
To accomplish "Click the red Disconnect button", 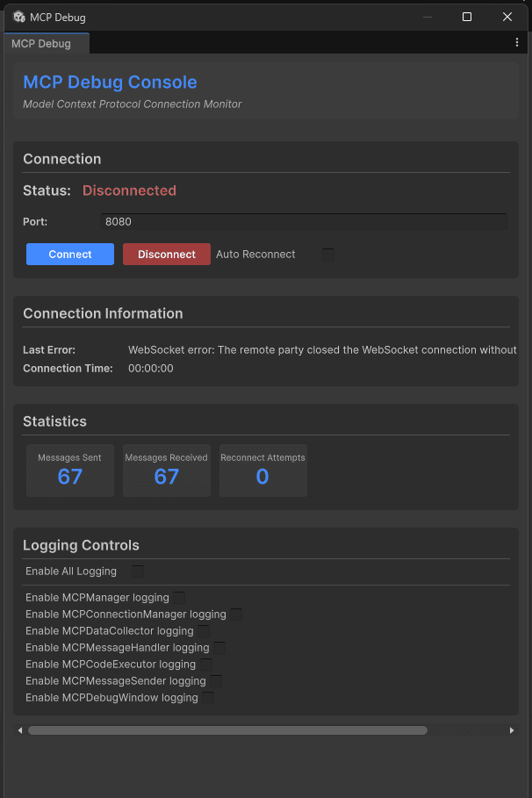I will (x=167, y=254).
